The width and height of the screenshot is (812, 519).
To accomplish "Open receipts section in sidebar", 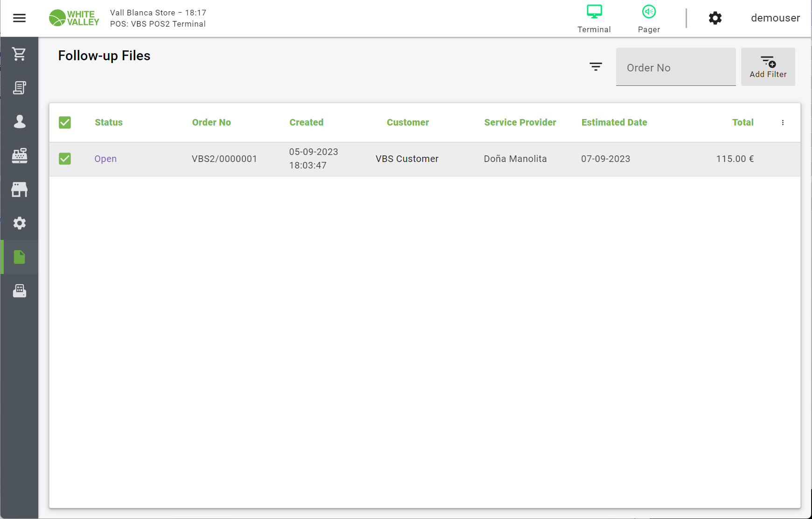I will pos(19,88).
